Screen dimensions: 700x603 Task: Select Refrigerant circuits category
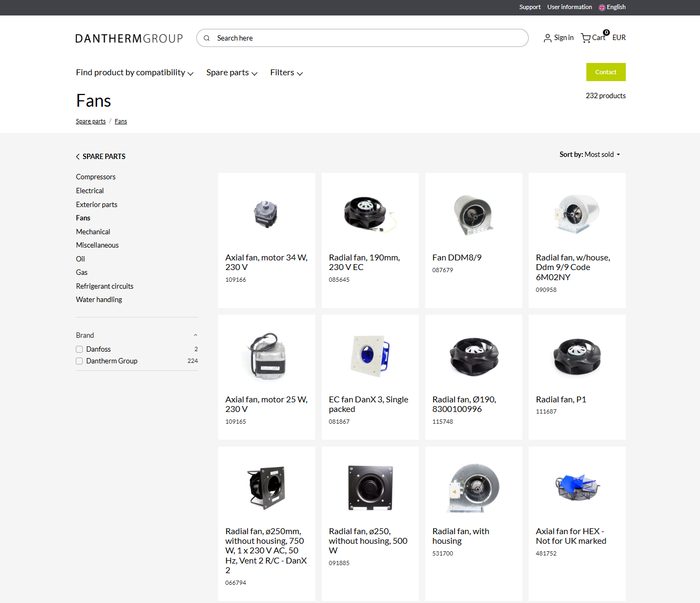point(105,286)
